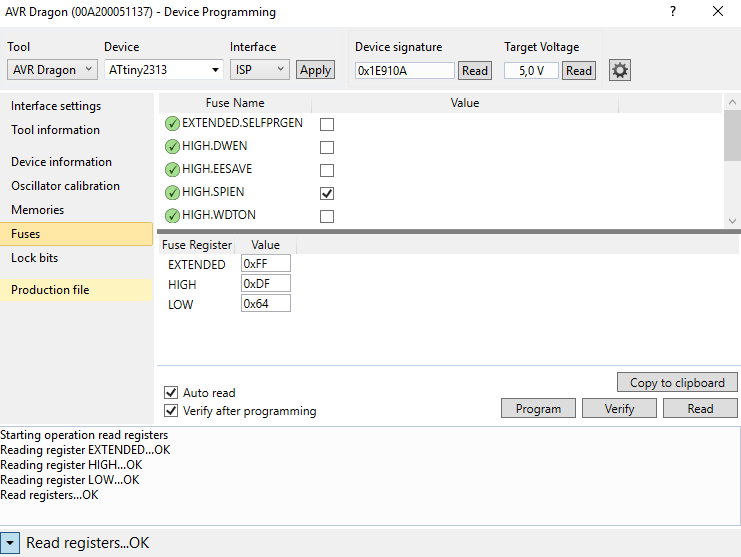Click Copy to clipboard button
Screen dimensions: 741x557
click(677, 383)
